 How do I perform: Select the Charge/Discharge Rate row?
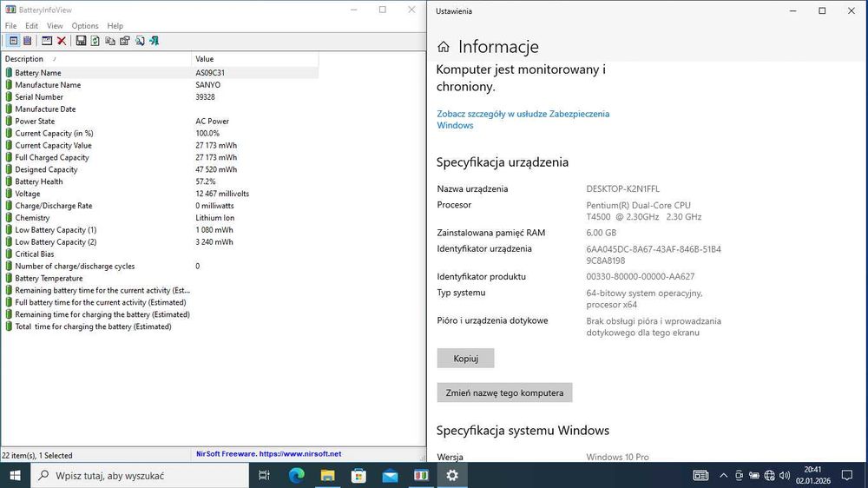click(x=160, y=206)
